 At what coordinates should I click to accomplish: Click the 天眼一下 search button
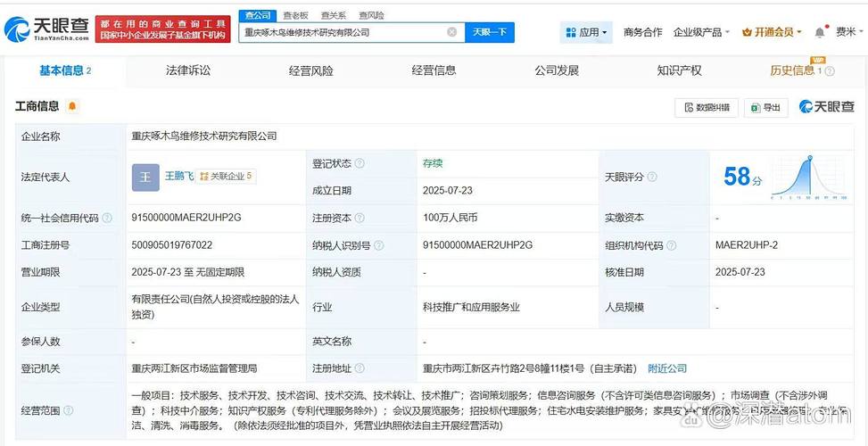coord(490,32)
